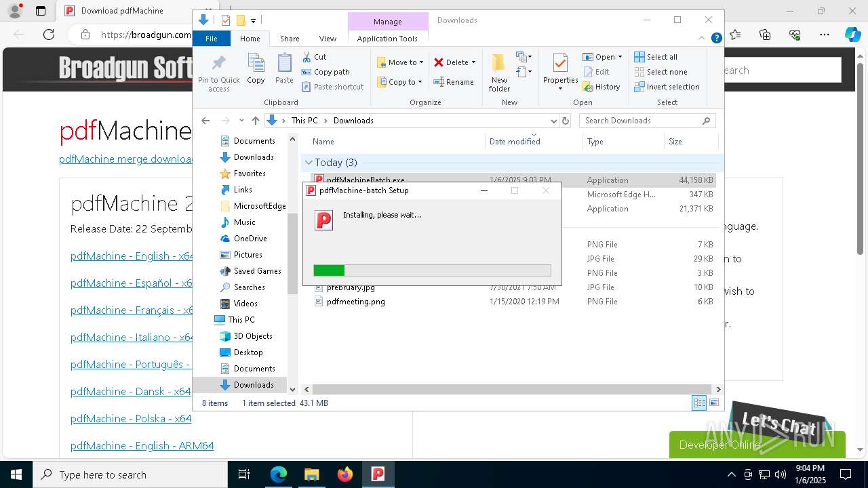The image size is (868, 488).
Task: Click Edit in the Open group
Action: (x=595, y=72)
